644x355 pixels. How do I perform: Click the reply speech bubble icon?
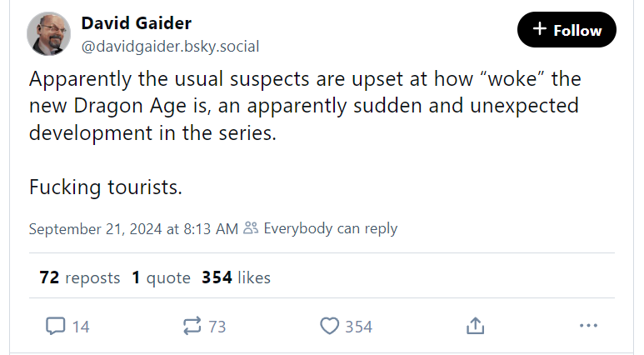pyautogui.click(x=55, y=326)
